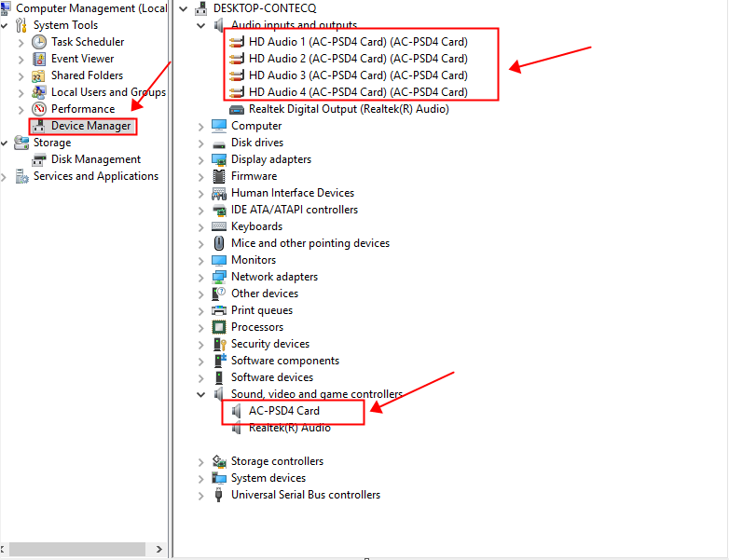Image resolution: width=729 pixels, height=560 pixels.
Task: Collapse the DESKTOP-CONTECQ root node
Action: point(184,8)
